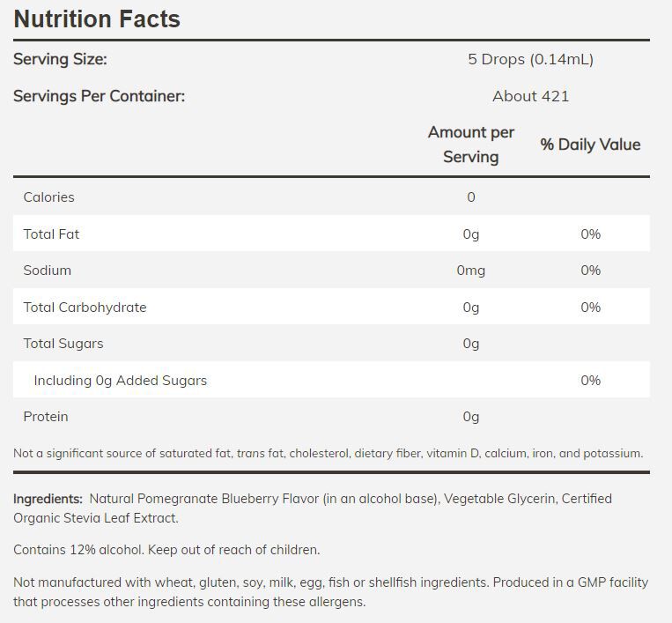Viewport: 672px width, 623px height.
Task: Click the % Daily Value column header
Action: coord(590,145)
